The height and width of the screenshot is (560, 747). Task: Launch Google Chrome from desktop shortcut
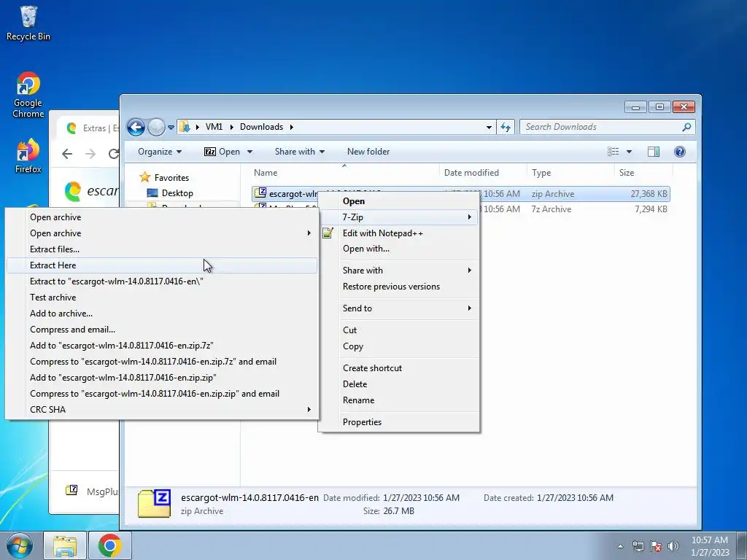[28, 94]
